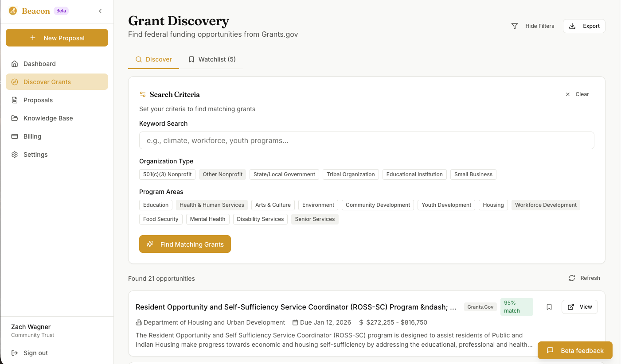Toggle the Arts & Culture chip
621x364 pixels.
click(273, 205)
